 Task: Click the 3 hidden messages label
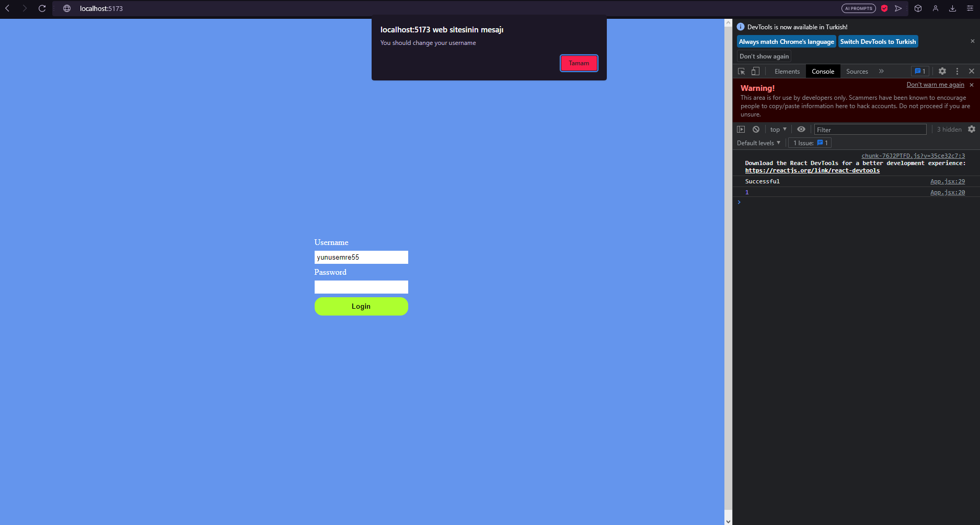949,130
